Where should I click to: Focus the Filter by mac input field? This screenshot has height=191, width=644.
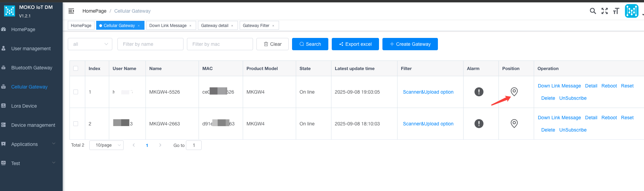click(x=220, y=44)
